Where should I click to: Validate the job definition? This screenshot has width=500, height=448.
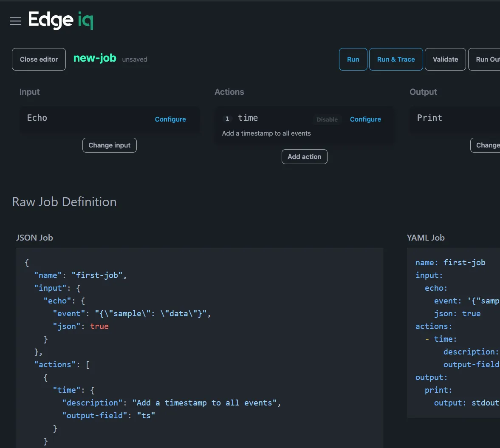click(445, 60)
